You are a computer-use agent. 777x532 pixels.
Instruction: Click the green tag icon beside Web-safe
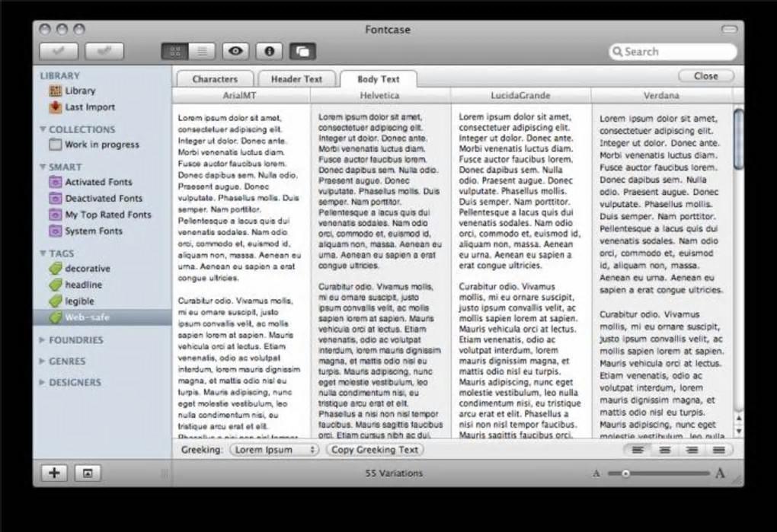pyautogui.click(x=56, y=317)
